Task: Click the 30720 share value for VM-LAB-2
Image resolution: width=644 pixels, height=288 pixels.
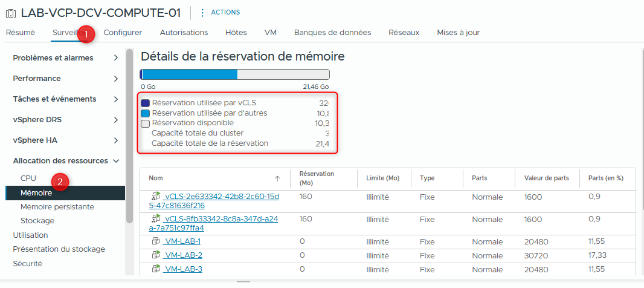Action: pos(536,255)
